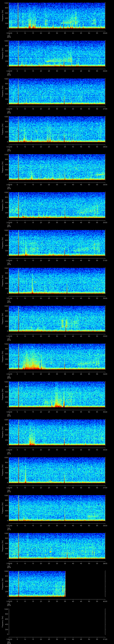Image resolution: width=114 pixels, height=644 pixels.
Task: Click the "3:30:00" time axis label
Action: point(9,260)
